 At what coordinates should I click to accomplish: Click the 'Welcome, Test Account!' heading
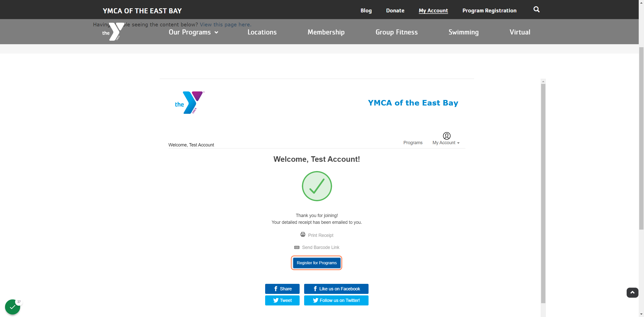pyautogui.click(x=316, y=159)
